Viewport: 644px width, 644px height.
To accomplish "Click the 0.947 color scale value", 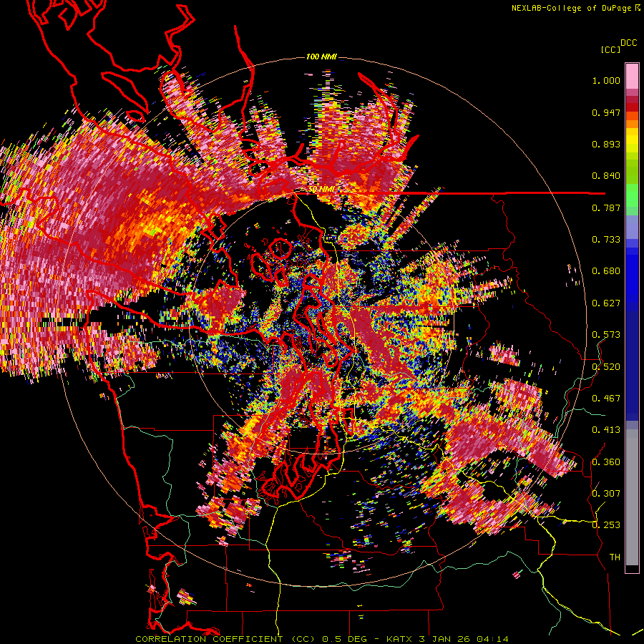I will pyautogui.click(x=606, y=112).
